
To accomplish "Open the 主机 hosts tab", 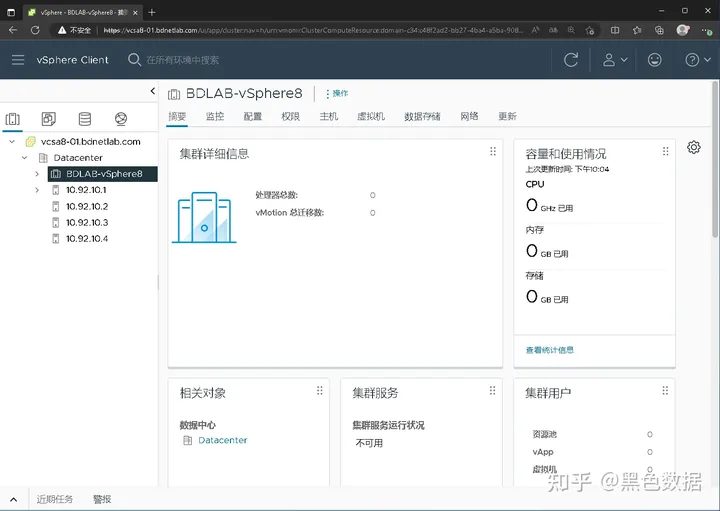I will click(329, 116).
